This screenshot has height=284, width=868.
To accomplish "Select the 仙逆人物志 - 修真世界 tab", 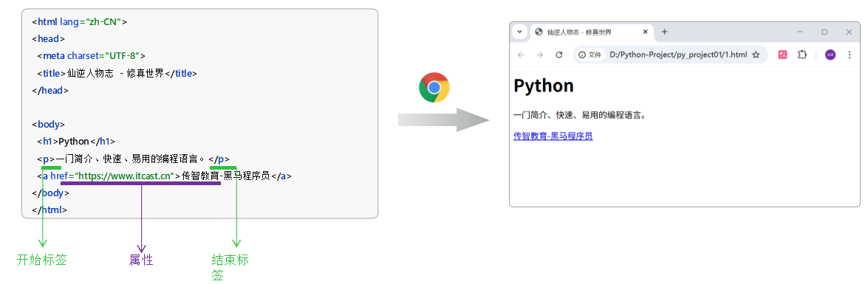I will pyautogui.click(x=591, y=32).
